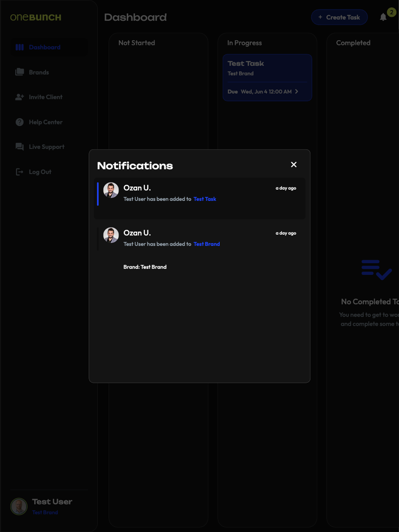Open the notification bell icon
The height and width of the screenshot is (532, 399).
pos(383,17)
